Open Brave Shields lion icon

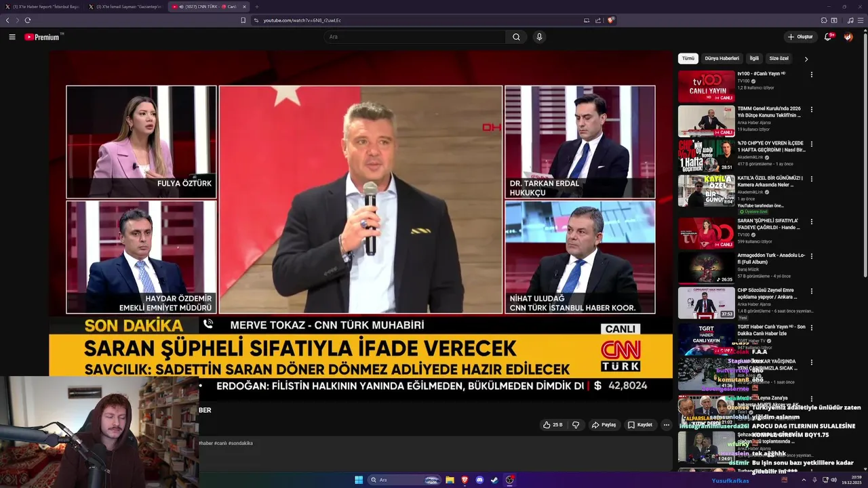click(x=611, y=20)
